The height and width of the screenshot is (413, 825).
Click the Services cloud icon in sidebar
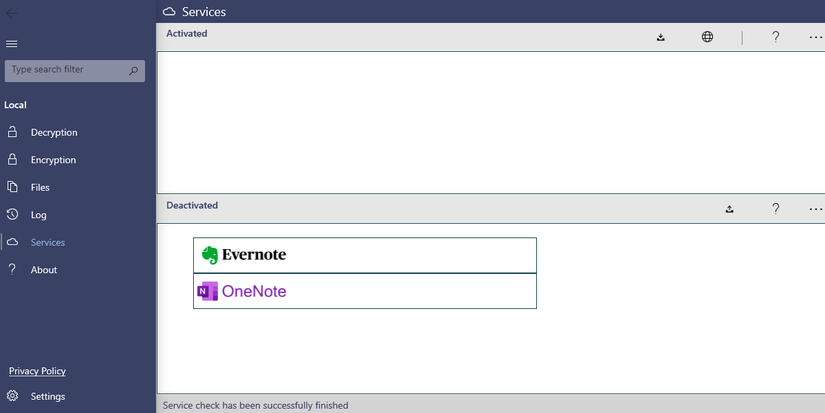(x=12, y=242)
